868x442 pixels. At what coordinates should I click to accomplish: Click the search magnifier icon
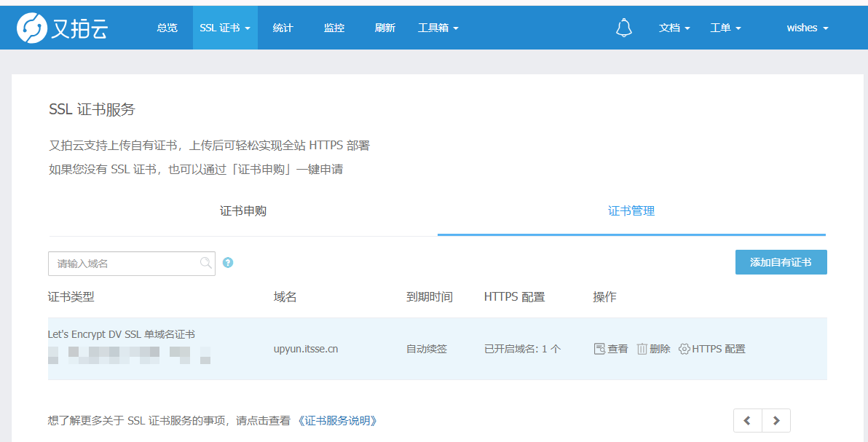205,263
